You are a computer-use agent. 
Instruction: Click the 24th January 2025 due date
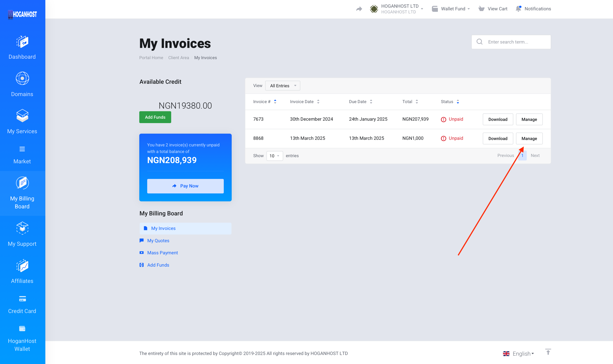368,119
